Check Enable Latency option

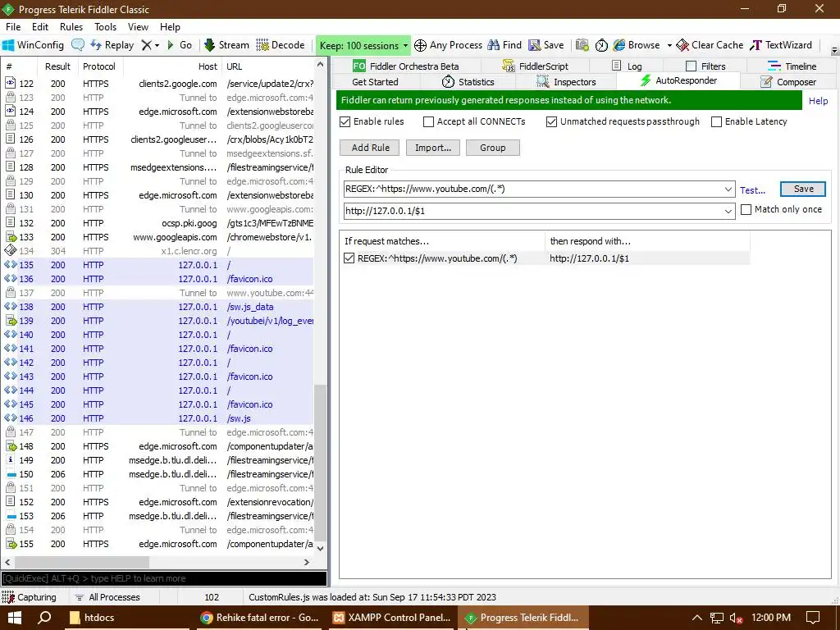pos(716,121)
